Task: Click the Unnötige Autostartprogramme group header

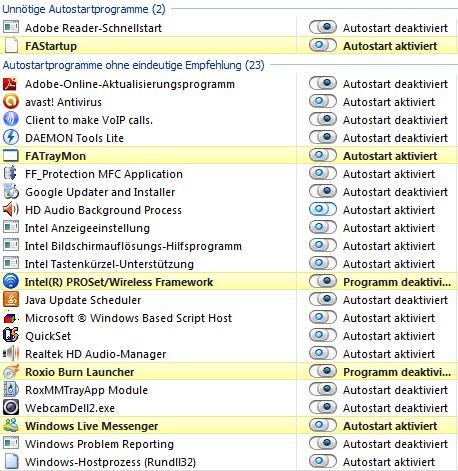Action: click(x=84, y=9)
